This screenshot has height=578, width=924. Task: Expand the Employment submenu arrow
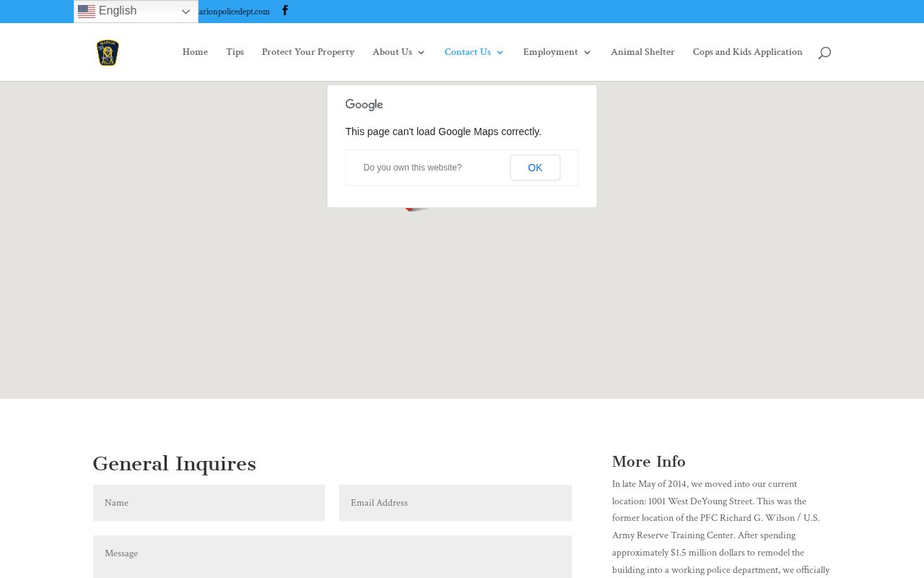tap(588, 53)
